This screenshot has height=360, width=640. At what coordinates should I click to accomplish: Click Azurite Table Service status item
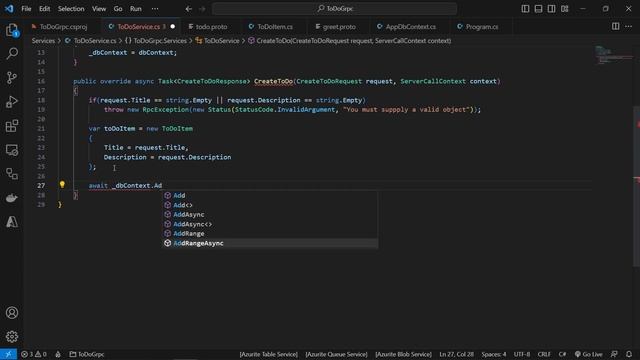click(x=268, y=354)
